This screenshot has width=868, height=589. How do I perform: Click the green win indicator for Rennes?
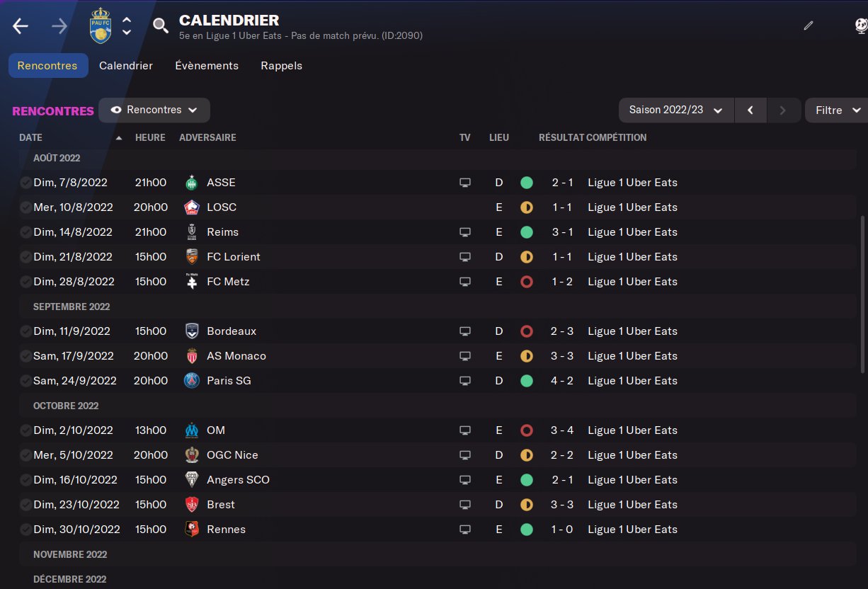[526, 530]
